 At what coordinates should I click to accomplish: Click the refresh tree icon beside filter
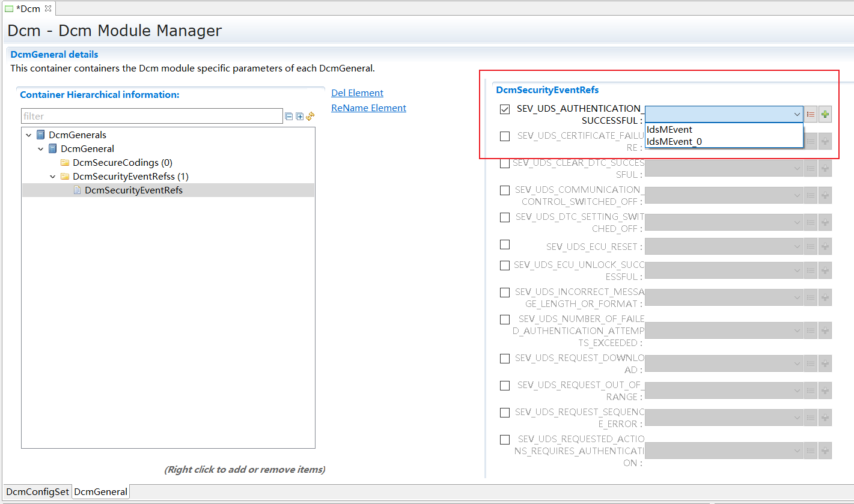click(310, 117)
